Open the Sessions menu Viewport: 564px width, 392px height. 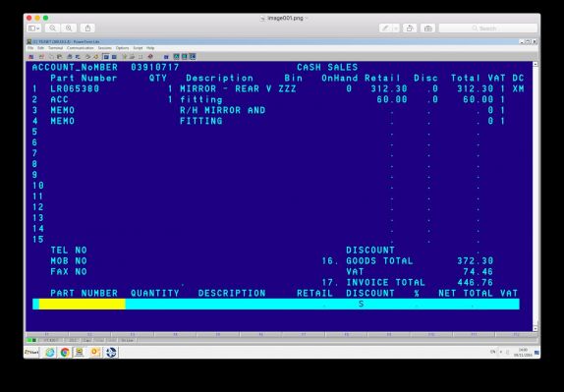(105, 48)
